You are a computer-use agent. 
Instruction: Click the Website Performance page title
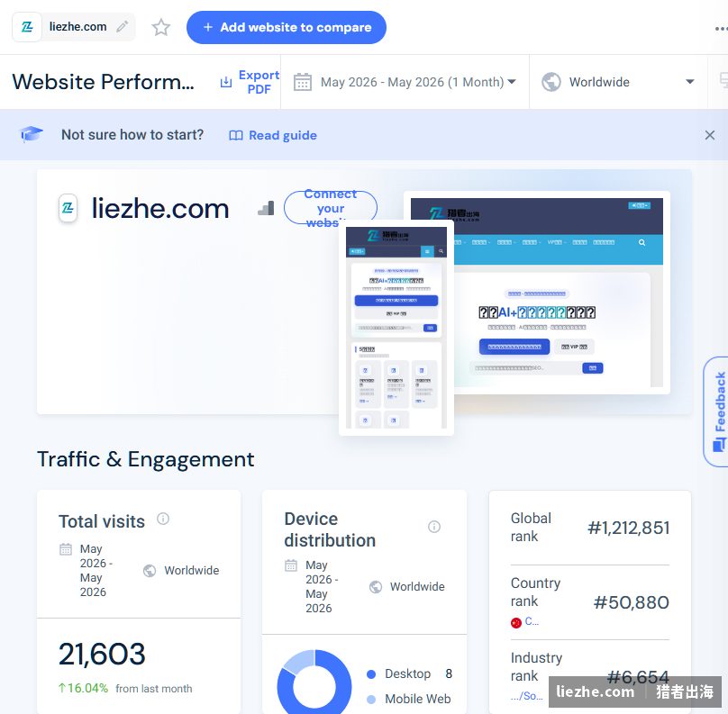point(104,82)
